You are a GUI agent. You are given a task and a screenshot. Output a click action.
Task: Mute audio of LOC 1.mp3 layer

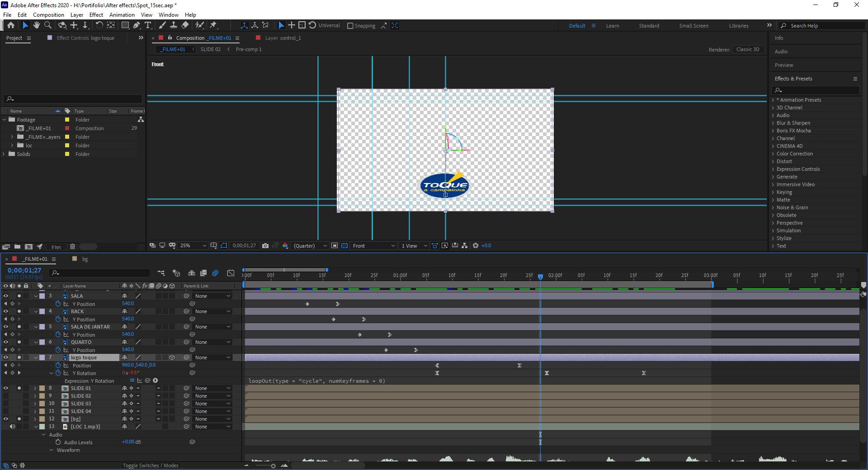coord(13,427)
